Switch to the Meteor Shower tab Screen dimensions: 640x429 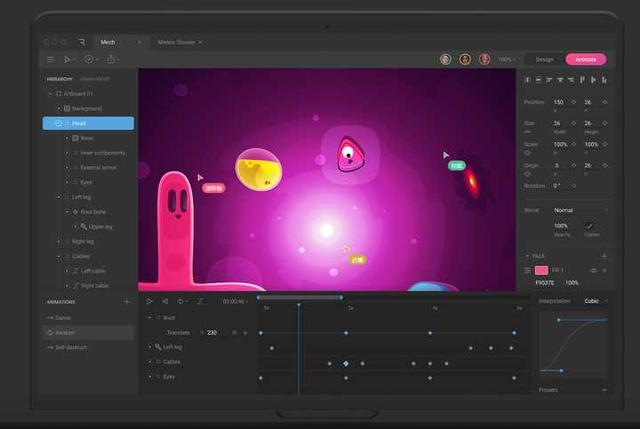click(x=178, y=42)
